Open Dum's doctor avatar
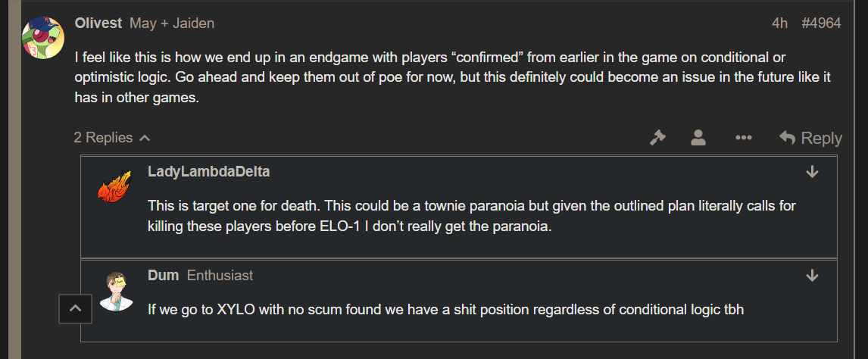 point(116,292)
